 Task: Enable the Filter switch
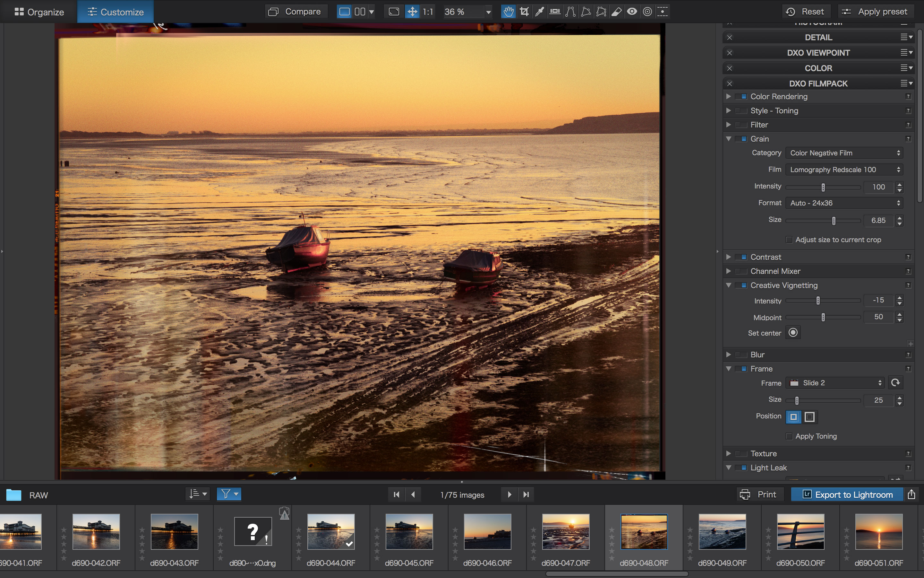pos(741,125)
